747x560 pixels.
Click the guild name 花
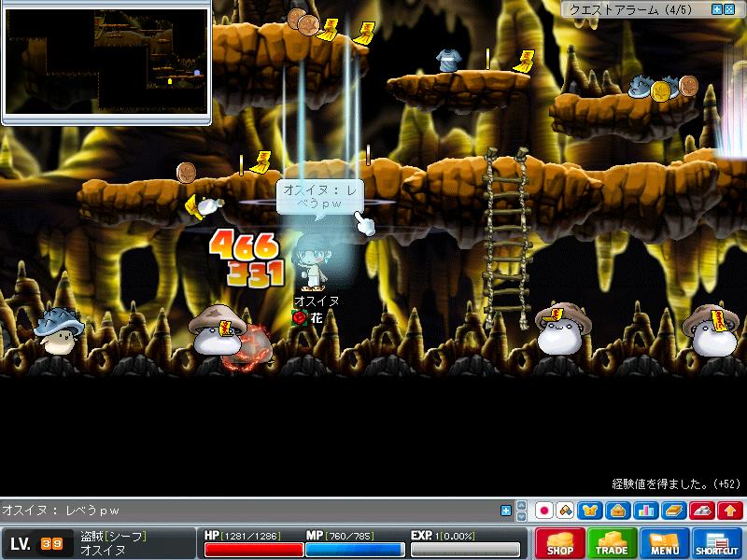point(317,317)
